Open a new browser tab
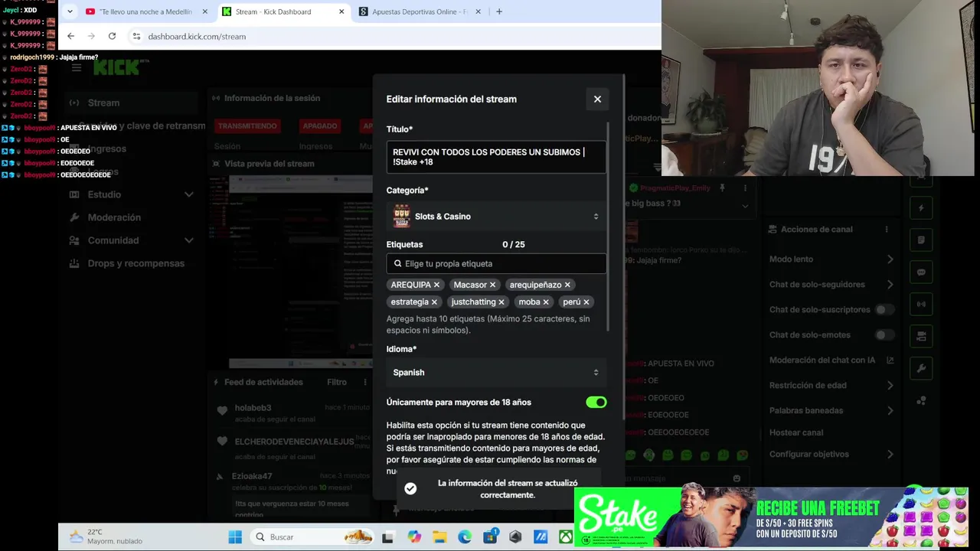Screen dimensions: 980x551 [499, 11]
